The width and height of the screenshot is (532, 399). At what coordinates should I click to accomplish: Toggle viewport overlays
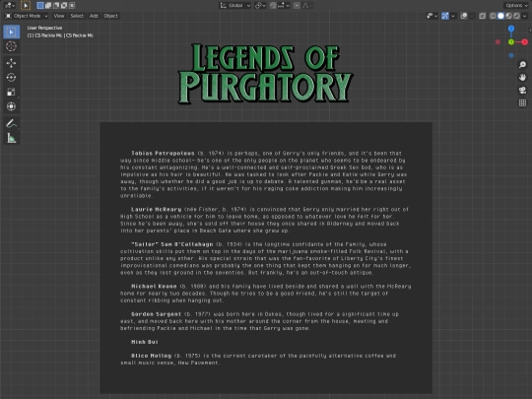(464, 16)
